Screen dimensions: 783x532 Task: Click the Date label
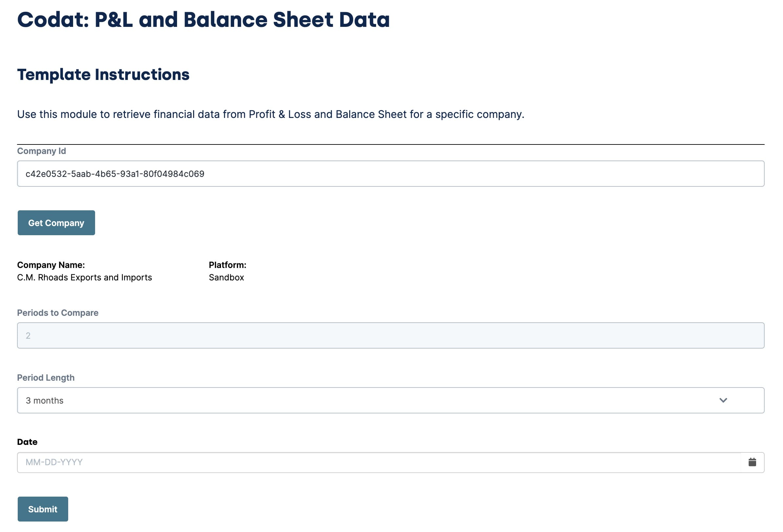27,442
